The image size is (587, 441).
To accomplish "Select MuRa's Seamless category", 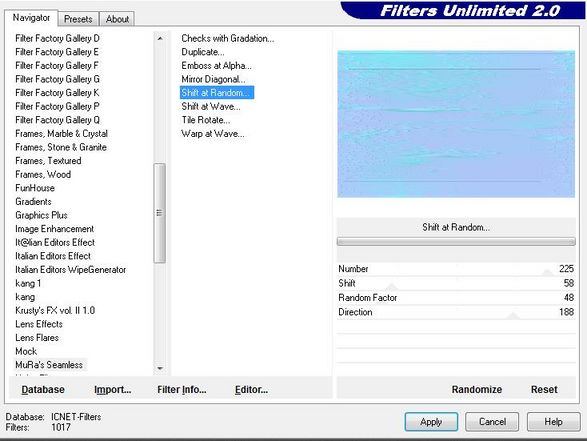I will click(49, 365).
